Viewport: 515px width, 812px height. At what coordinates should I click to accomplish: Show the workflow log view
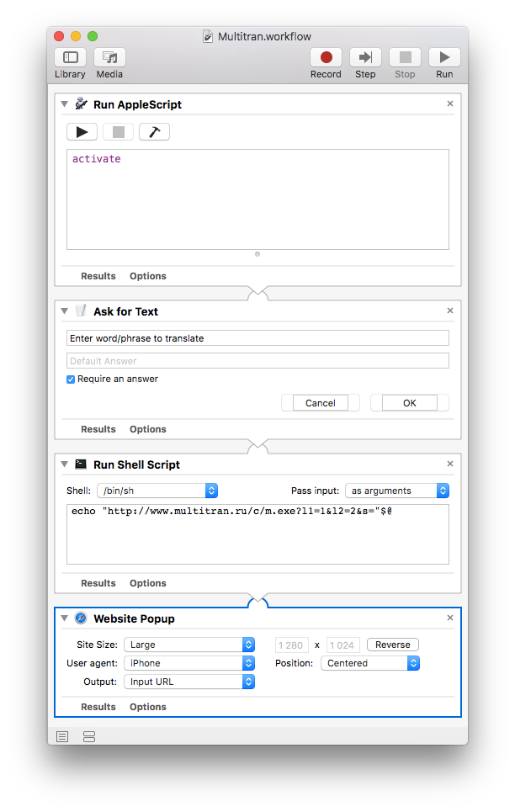tap(62, 736)
